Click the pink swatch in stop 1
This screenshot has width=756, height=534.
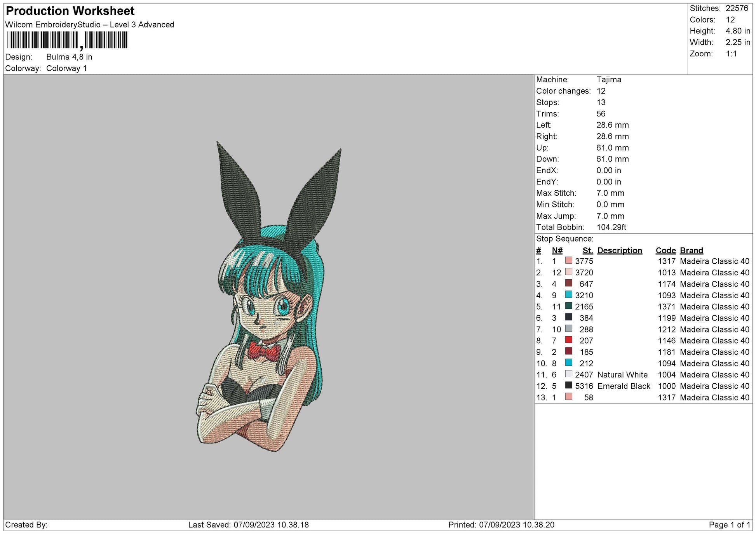click(x=568, y=261)
